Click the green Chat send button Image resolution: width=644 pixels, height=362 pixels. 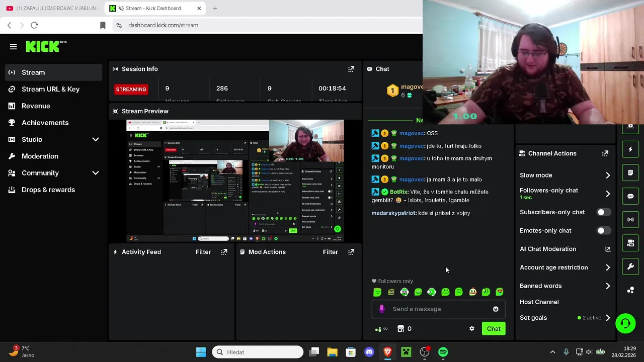(x=494, y=329)
